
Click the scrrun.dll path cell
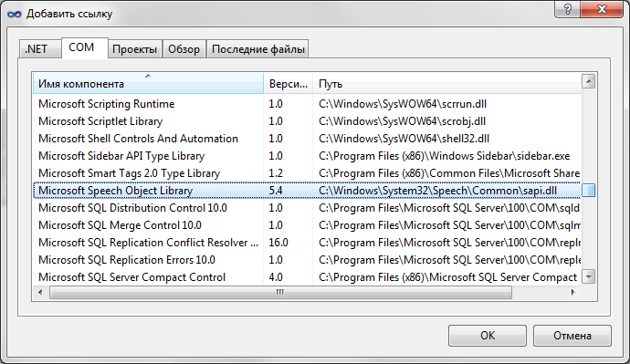point(403,104)
